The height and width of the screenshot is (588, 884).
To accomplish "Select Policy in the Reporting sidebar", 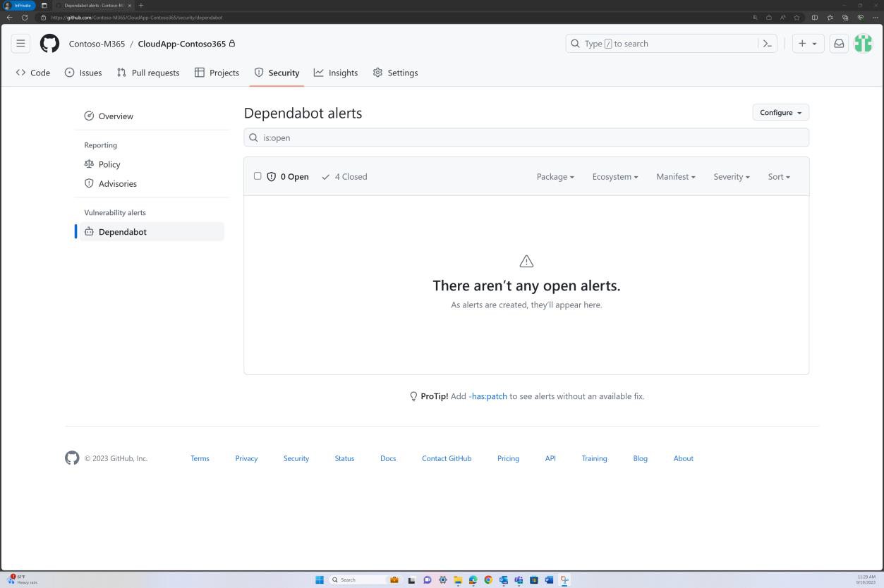I will coord(109,164).
